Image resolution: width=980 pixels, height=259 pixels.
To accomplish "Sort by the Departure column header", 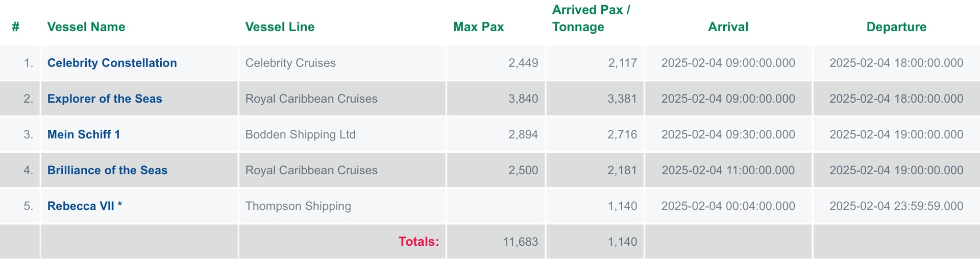I will [x=896, y=27].
